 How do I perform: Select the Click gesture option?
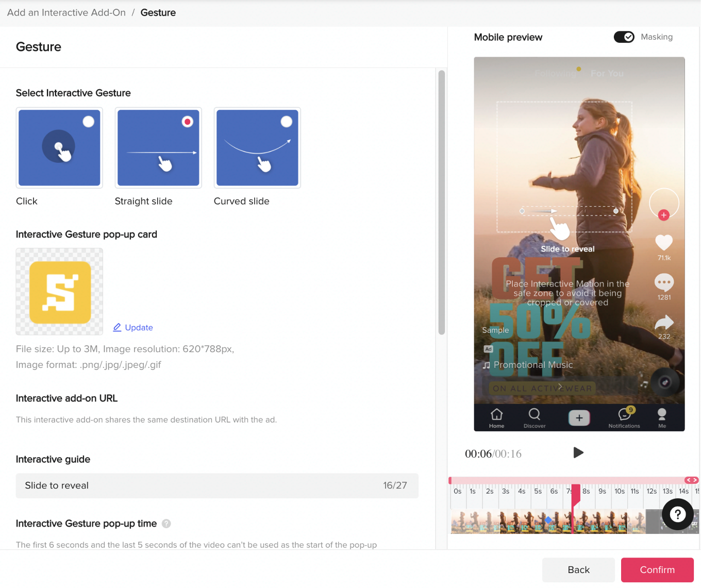point(59,147)
